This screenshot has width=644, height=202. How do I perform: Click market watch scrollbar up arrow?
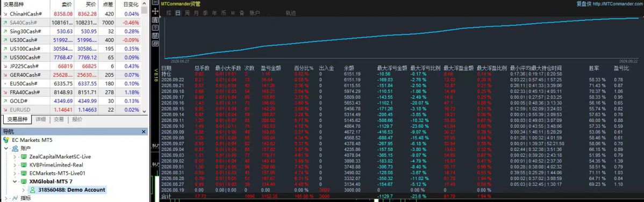(144, 3)
